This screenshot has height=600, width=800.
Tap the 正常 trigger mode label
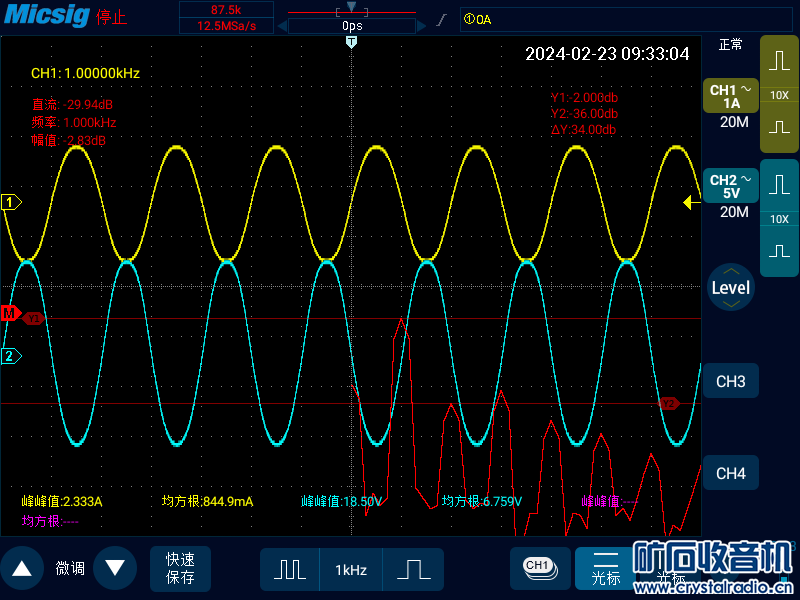tap(730, 45)
